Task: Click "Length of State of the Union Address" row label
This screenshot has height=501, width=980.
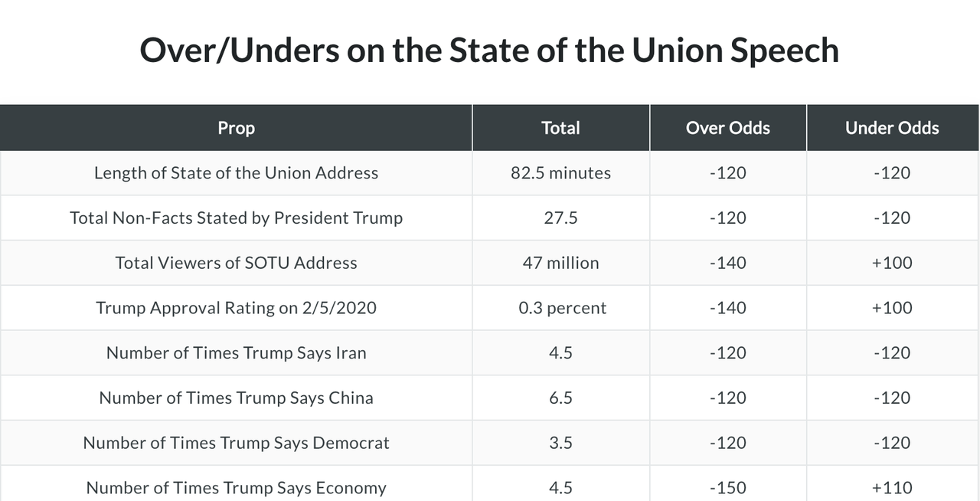Action: coord(236,173)
